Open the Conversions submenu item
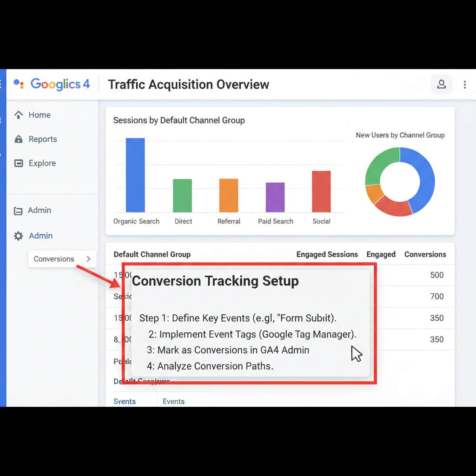This screenshot has width=476, height=476. (x=62, y=259)
